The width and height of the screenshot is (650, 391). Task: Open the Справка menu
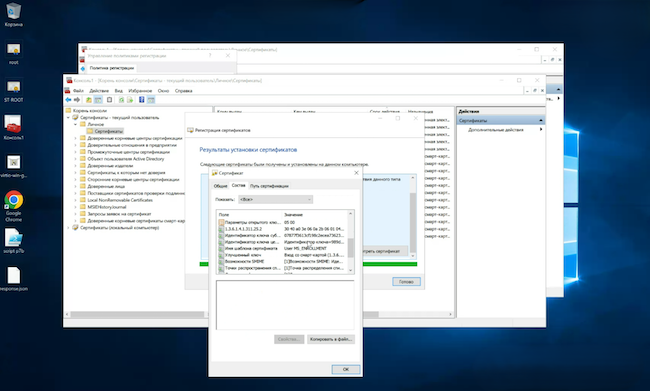184,91
